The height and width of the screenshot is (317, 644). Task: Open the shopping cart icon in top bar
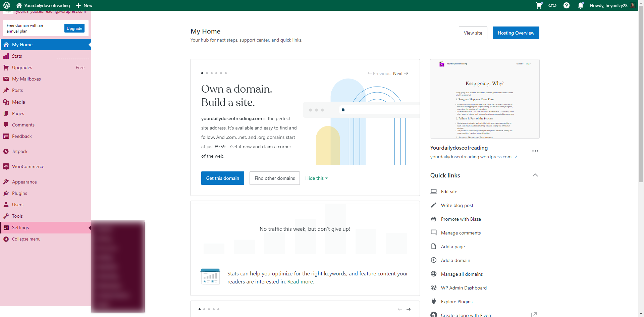539,5
